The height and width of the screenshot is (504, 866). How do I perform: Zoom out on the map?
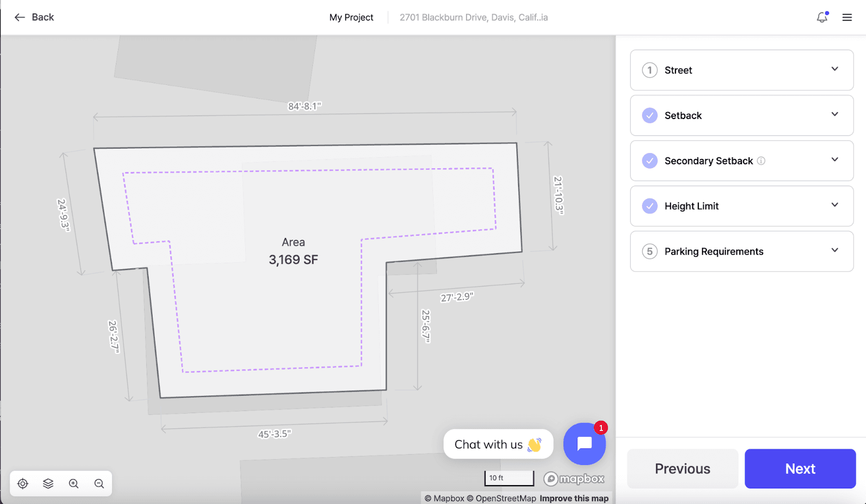point(99,483)
